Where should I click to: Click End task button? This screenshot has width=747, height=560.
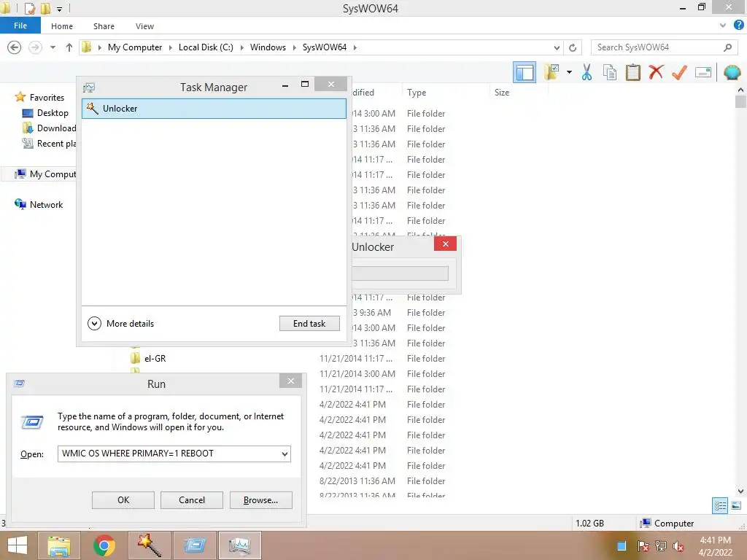[309, 323]
